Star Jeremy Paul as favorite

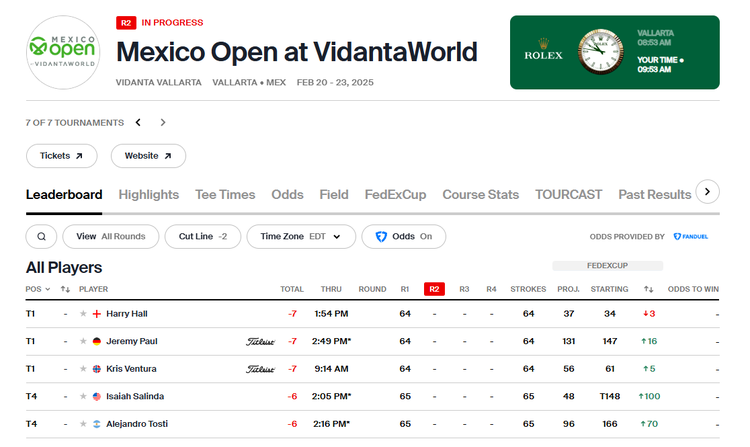click(x=83, y=341)
